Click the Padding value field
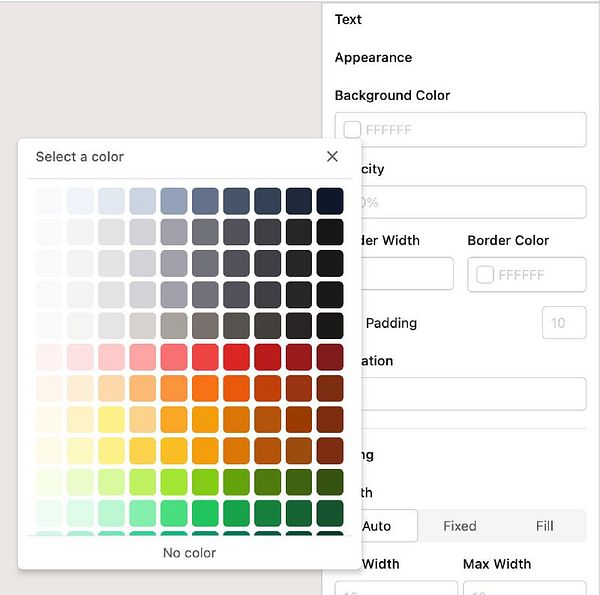Image resolution: width=600 pixels, height=595 pixels. point(564,323)
